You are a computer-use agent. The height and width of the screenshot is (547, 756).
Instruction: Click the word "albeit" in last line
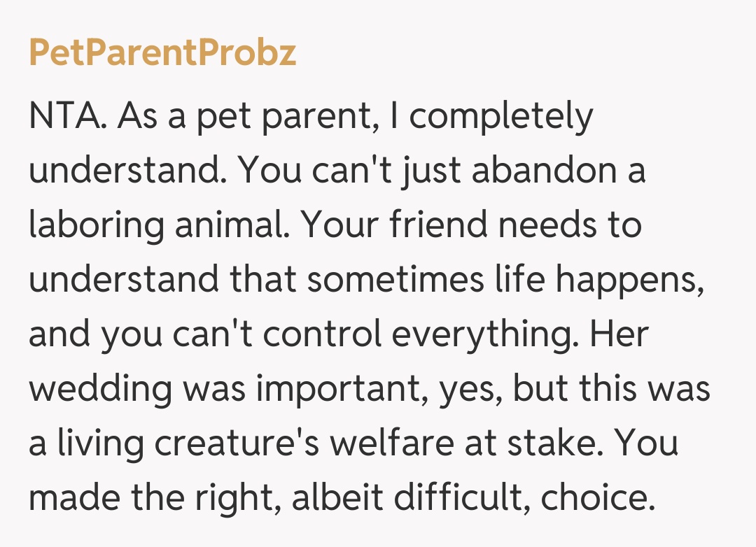[329, 497]
